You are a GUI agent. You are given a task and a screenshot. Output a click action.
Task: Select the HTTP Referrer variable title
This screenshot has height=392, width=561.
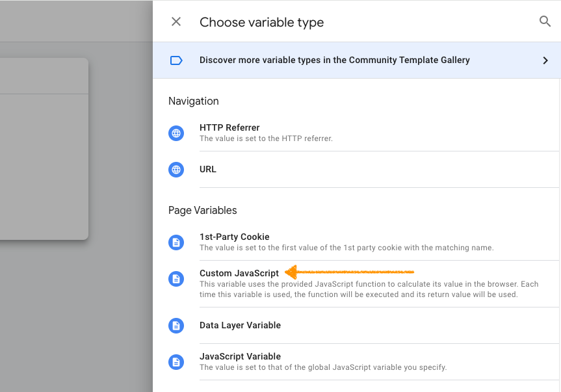(229, 128)
